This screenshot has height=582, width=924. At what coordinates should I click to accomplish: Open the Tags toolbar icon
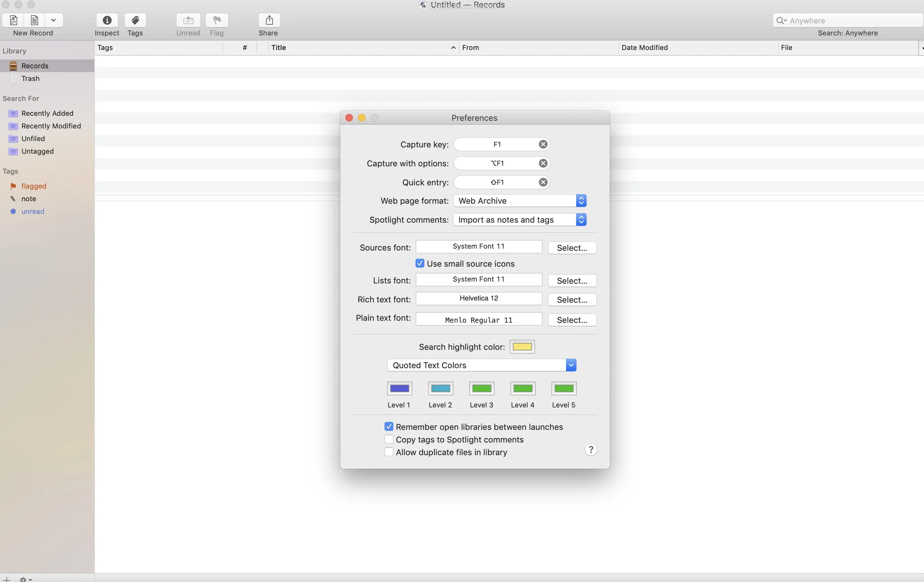coord(135,20)
